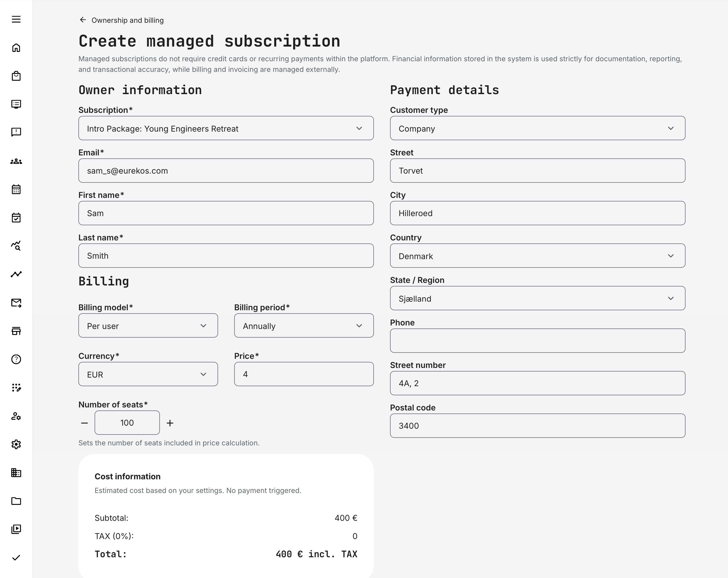
Task: Open the Settings gear in sidebar
Action: tap(16, 445)
